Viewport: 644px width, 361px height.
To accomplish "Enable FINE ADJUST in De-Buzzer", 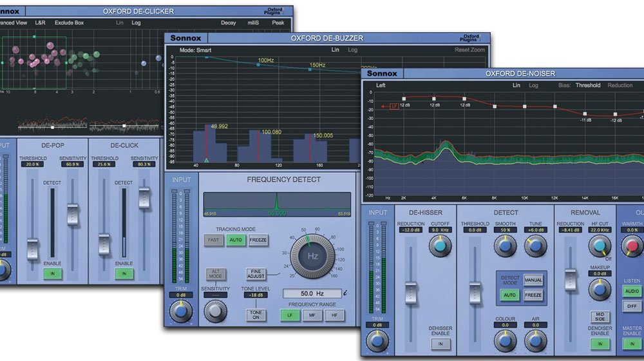I will [256, 274].
